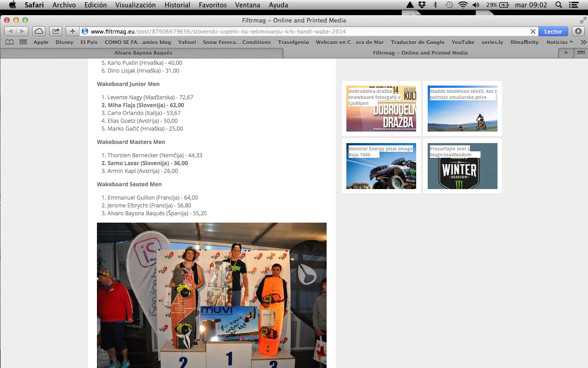Viewport: 588px width, 368px height.
Task: Open the Travelgenio bookmark
Action: point(293,42)
